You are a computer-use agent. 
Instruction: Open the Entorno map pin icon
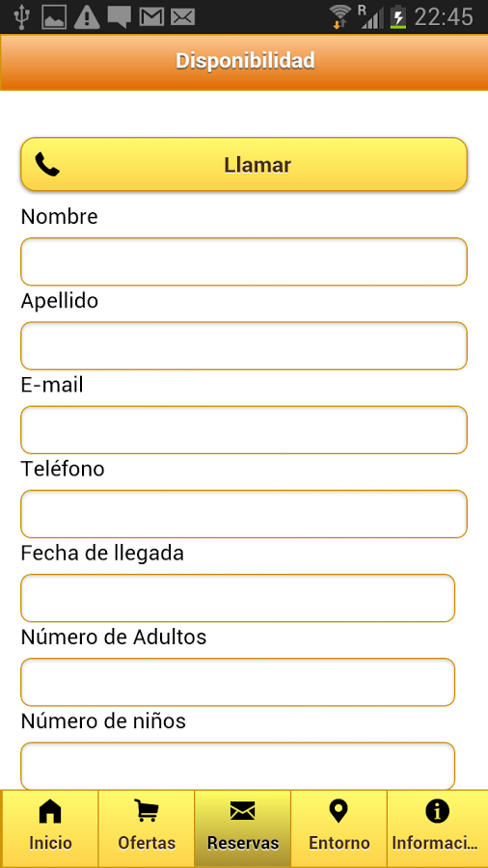(339, 811)
